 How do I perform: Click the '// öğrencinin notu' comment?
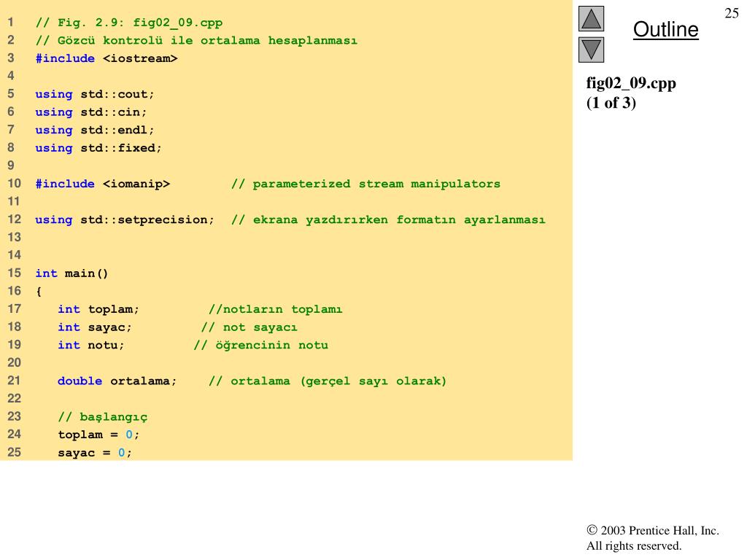click(261, 345)
